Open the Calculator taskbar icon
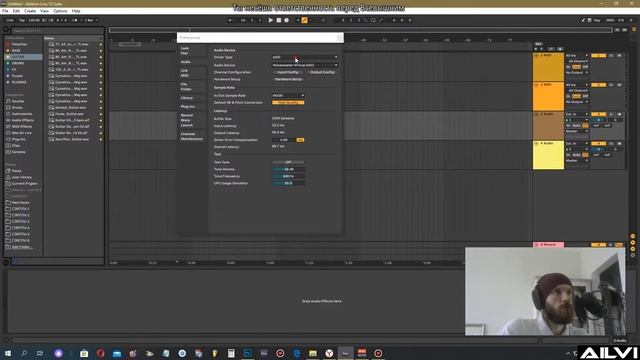This screenshot has height=360, width=640. [x=231, y=353]
